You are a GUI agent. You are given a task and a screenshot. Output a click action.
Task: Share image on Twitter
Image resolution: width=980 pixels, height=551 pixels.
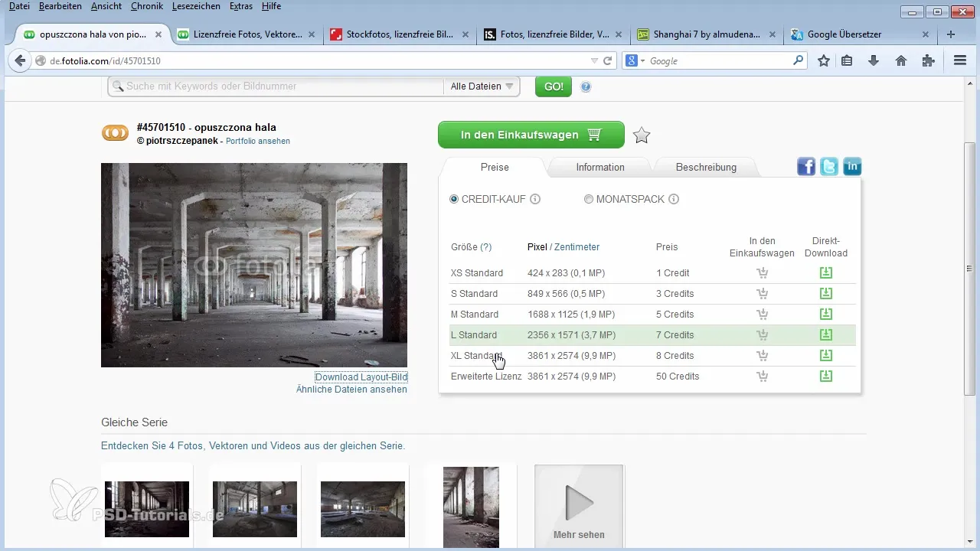(x=829, y=167)
